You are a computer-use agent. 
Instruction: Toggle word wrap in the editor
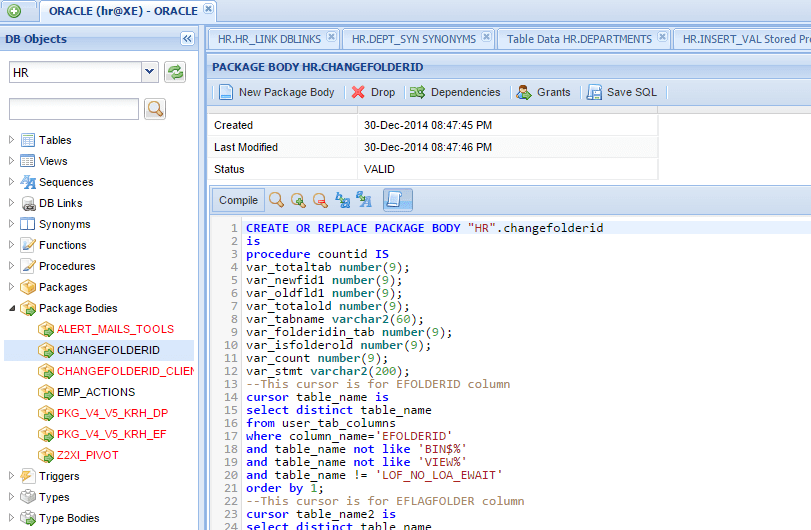point(397,200)
